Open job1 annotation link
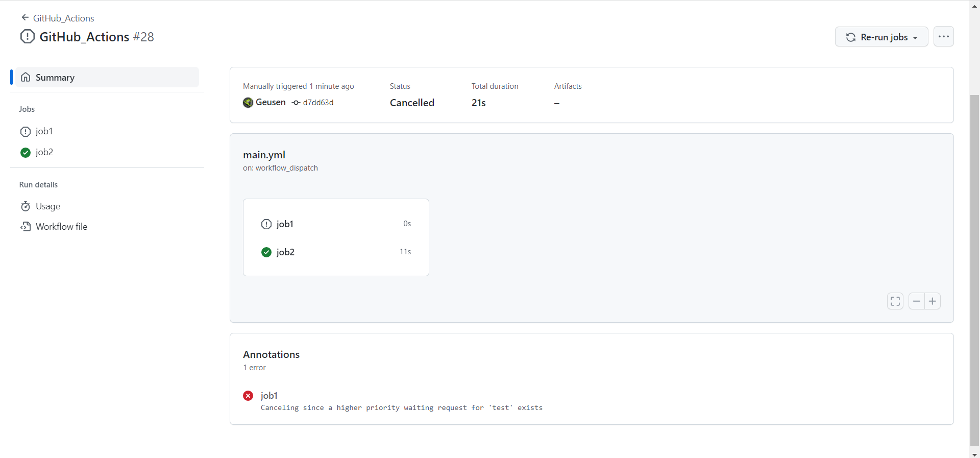Screen dimensions: 980x458 (269, 396)
